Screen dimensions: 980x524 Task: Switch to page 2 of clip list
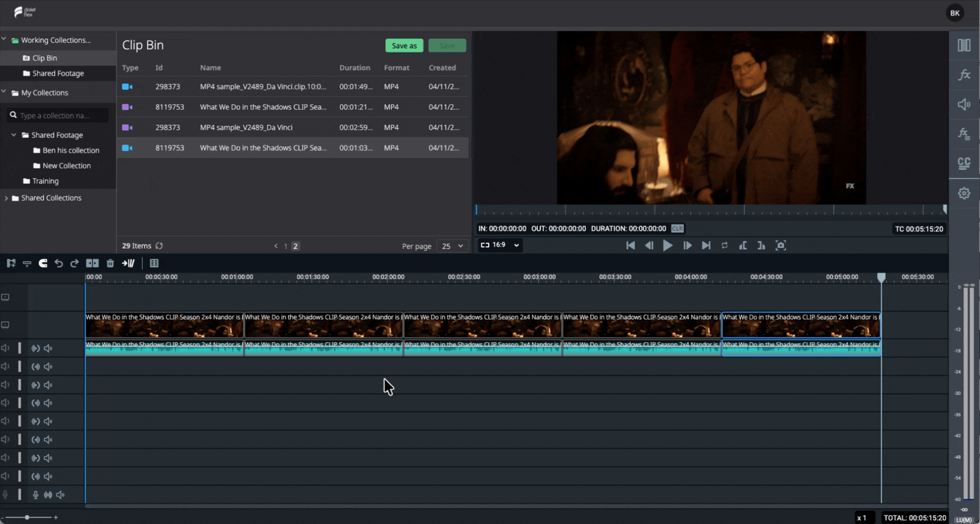pos(295,246)
